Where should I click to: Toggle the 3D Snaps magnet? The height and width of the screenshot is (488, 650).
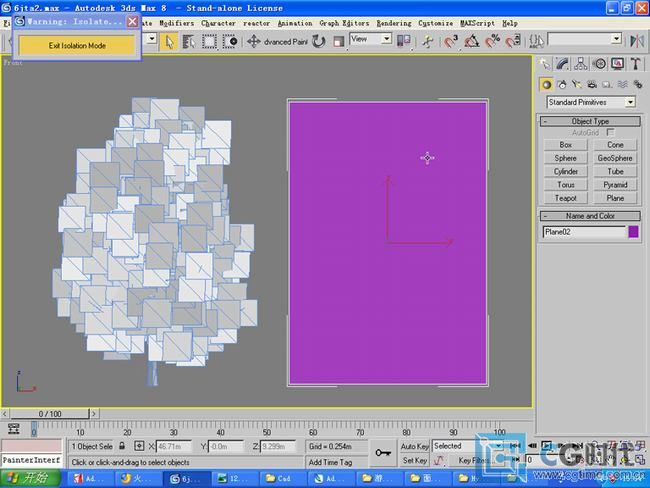click(451, 41)
